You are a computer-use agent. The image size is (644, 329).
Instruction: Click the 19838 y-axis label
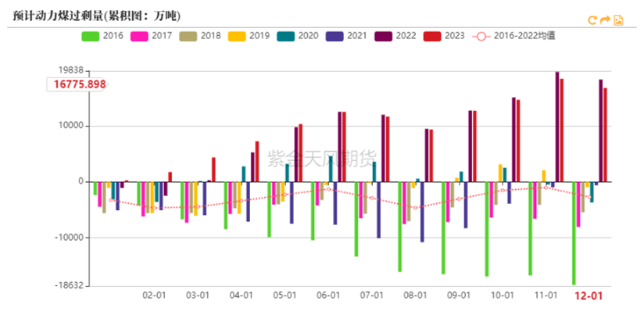[71, 70]
